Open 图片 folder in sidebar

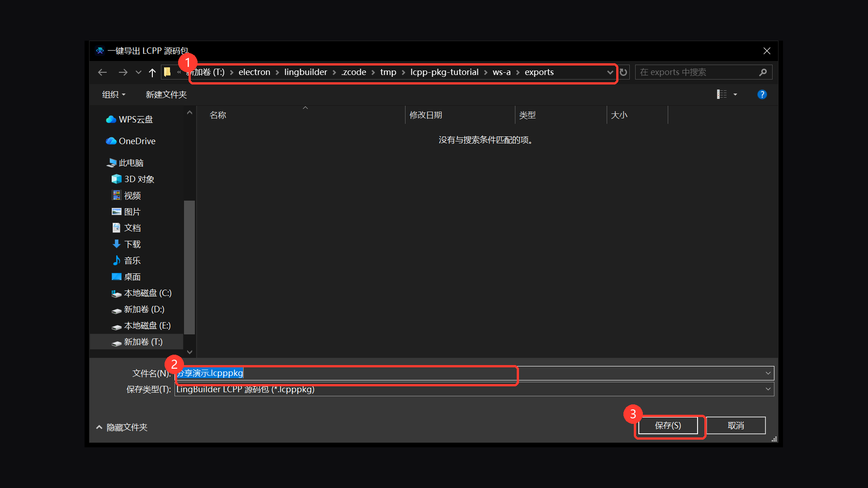[126, 211]
